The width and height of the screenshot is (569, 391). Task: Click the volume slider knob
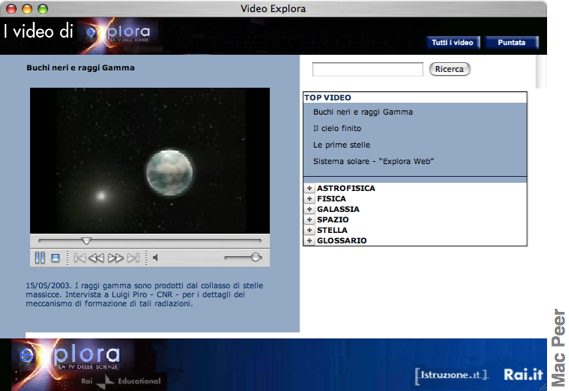click(x=256, y=257)
